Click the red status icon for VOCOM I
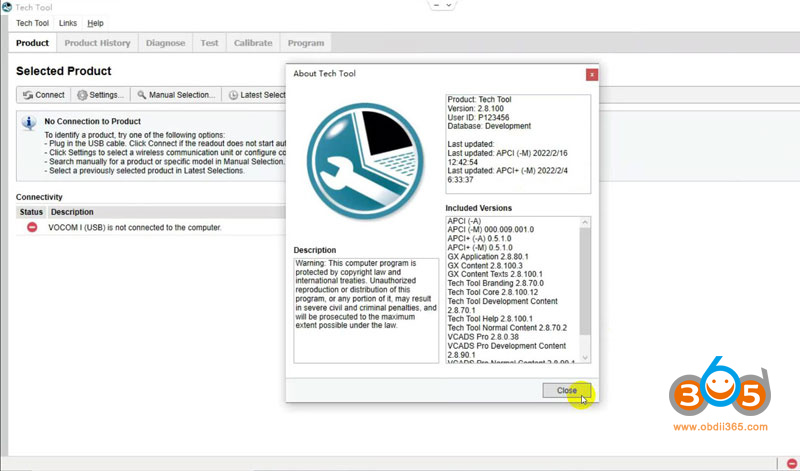The height and width of the screenshot is (471, 800). (31, 227)
